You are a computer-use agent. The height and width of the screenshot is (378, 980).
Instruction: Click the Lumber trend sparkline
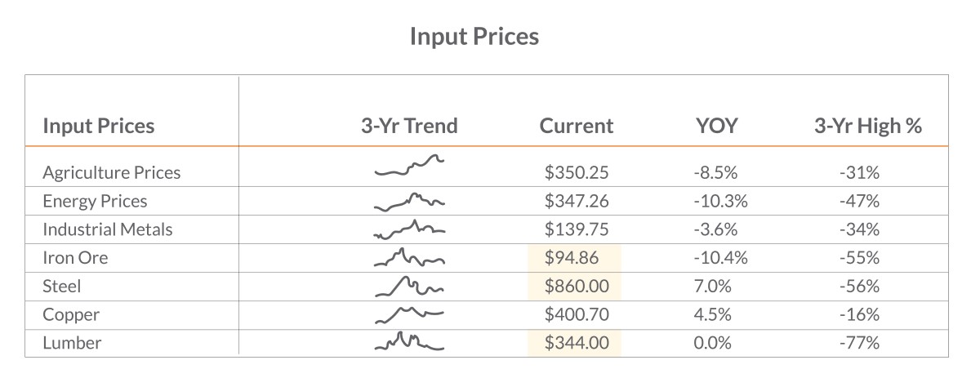tap(409, 342)
